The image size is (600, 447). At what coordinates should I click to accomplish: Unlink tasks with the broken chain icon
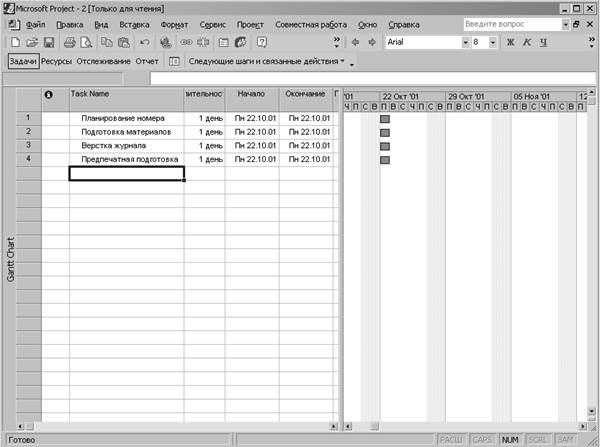(x=203, y=42)
